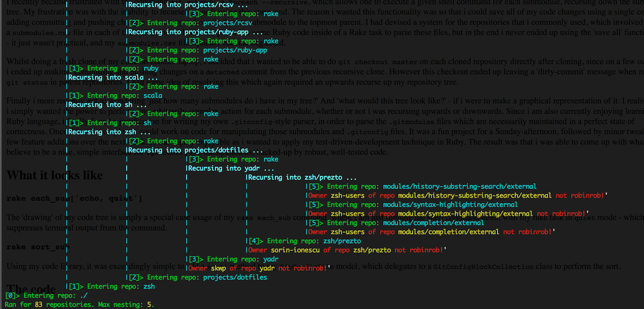The width and height of the screenshot is (644, 309).
Task: Select the 'Owner skwp of repo yadr' warning
Action: coord(259,268)
